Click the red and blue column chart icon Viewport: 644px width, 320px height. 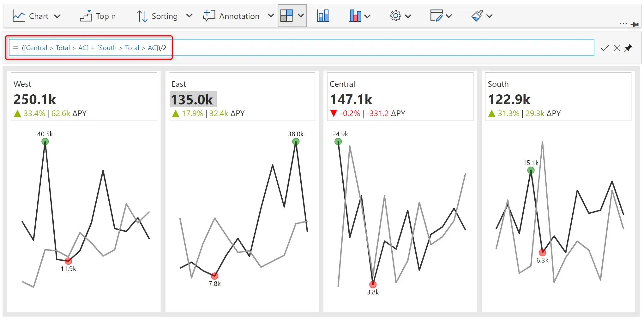(x=355, y=15)
